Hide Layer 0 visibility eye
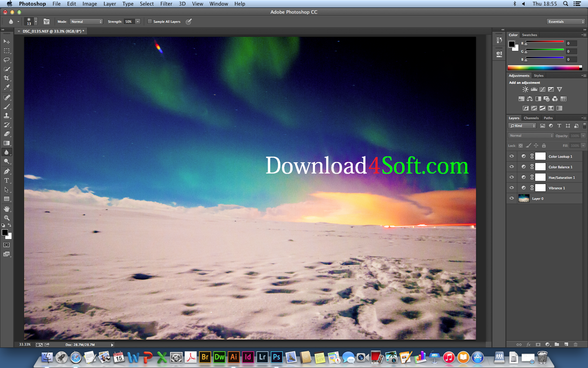The image size is (588, 368). tap(512, 198)
